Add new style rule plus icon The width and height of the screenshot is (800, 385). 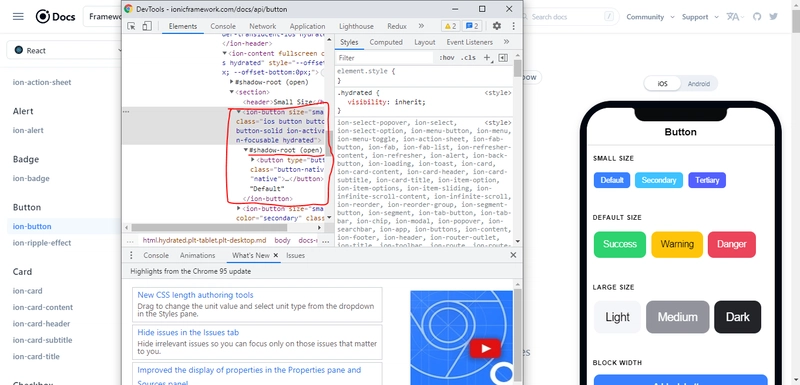coord(487,58)
